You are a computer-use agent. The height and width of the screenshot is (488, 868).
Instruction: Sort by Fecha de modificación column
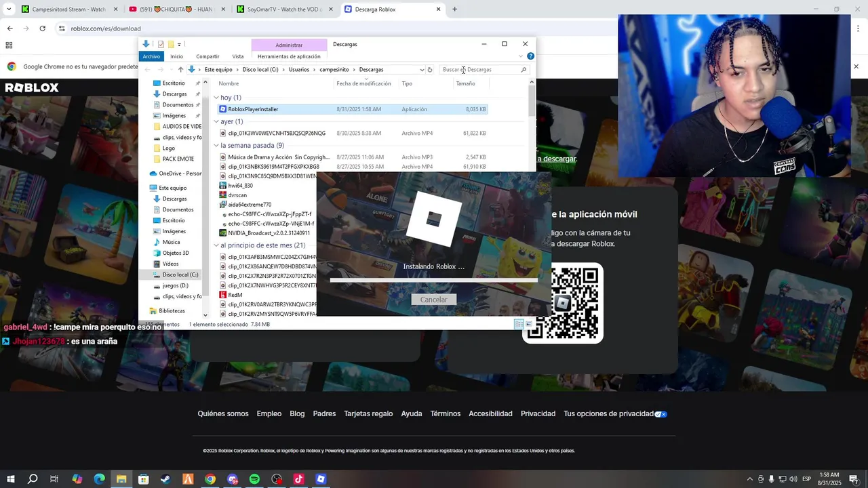point(363,83)
